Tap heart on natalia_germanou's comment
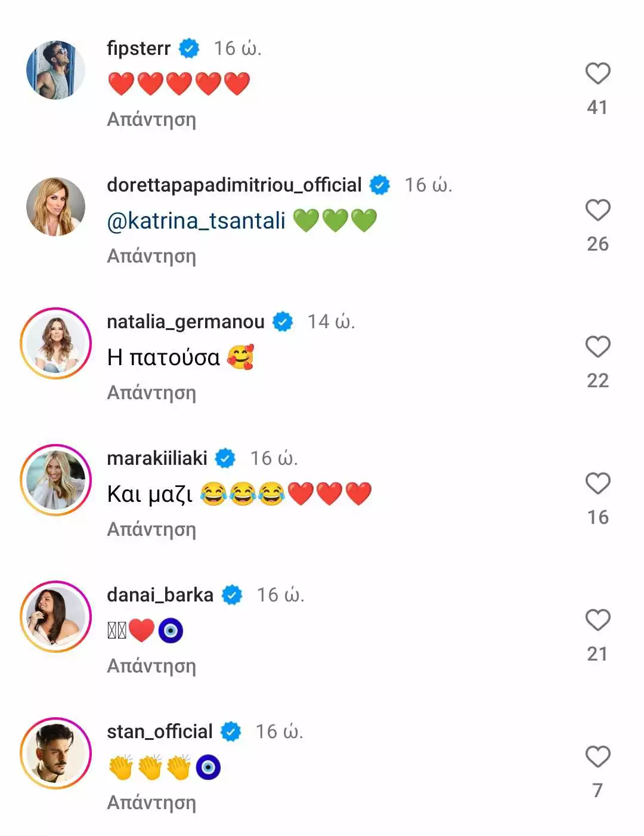 click(x=597, y=347)
